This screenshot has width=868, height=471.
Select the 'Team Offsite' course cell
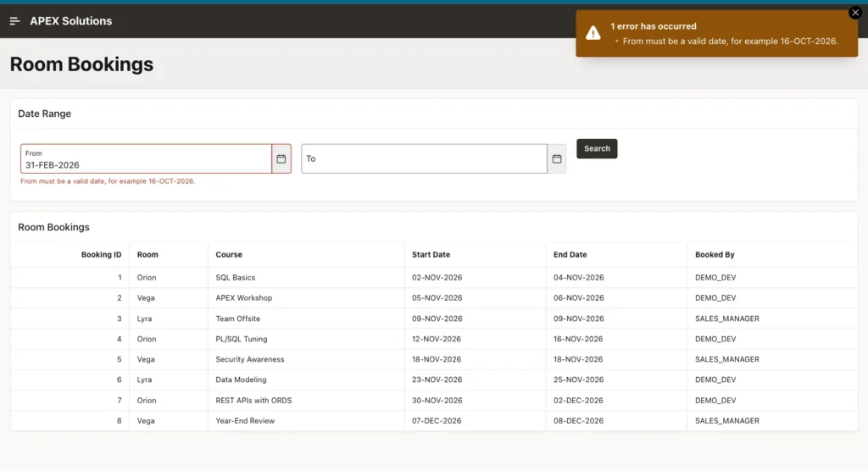pos(238,319)
